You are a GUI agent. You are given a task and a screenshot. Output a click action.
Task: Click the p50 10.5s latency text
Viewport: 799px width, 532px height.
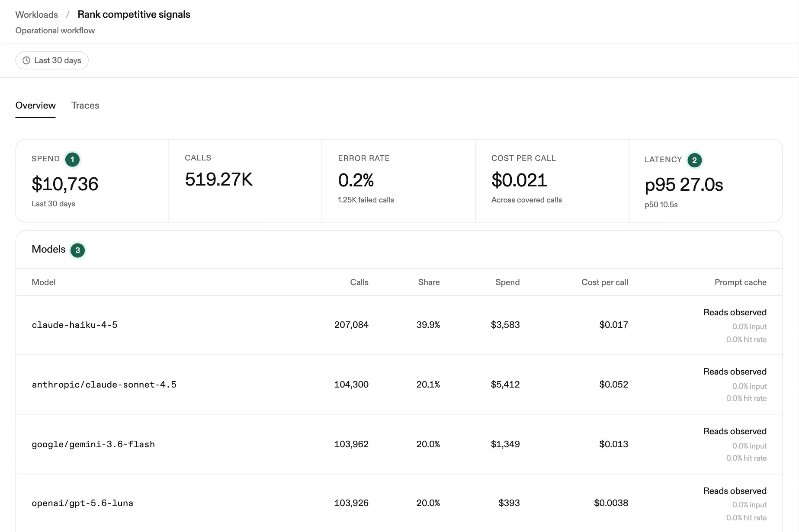pos(661,205)
